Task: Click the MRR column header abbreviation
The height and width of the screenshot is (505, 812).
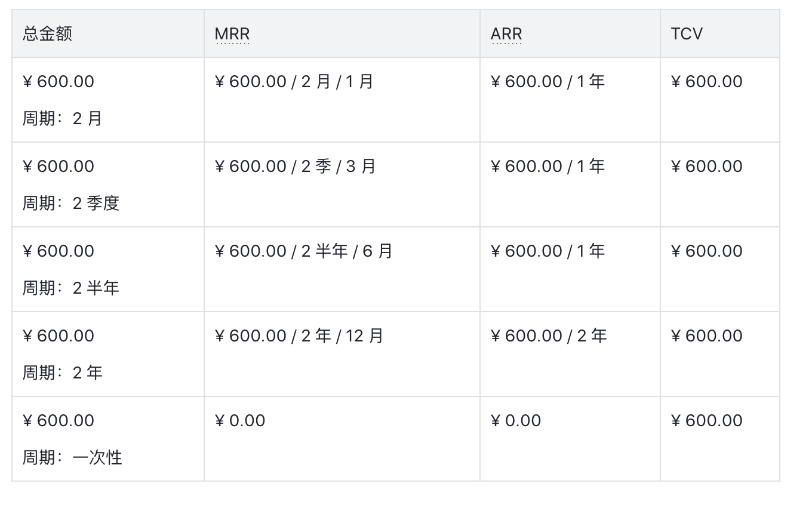Action: (x=232, y=34)
